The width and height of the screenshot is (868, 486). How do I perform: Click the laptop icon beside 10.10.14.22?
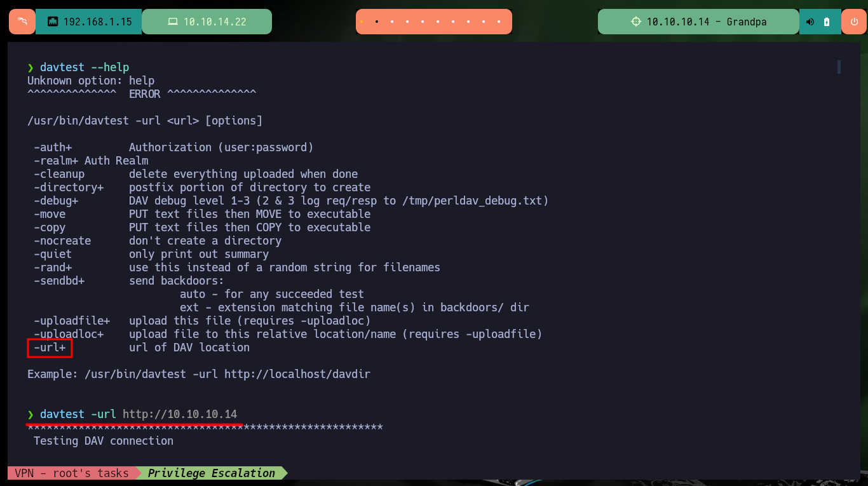(173, 22)
